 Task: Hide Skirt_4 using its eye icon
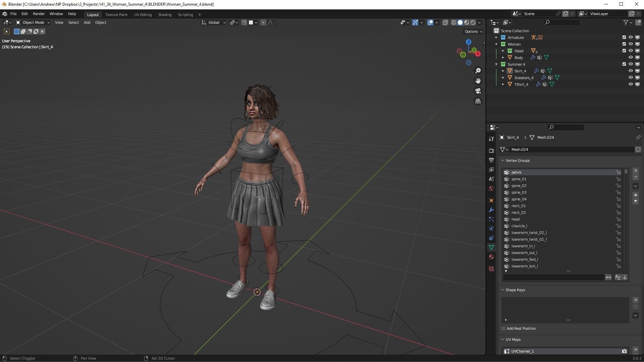pos(631,71)
